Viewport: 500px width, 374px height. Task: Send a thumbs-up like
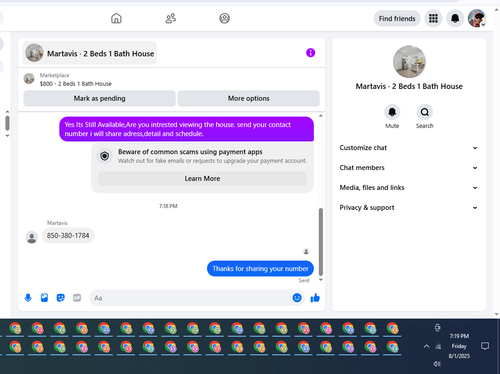315,298
